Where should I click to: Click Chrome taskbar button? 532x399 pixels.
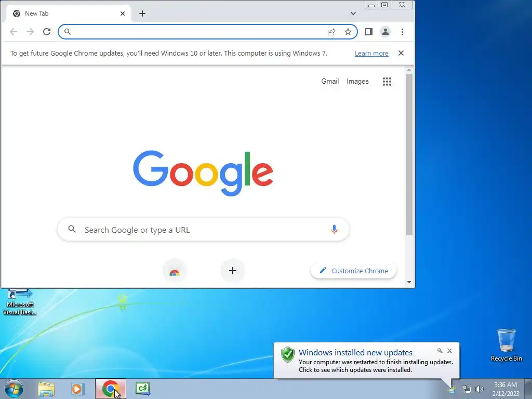click(x=111, y=389)
